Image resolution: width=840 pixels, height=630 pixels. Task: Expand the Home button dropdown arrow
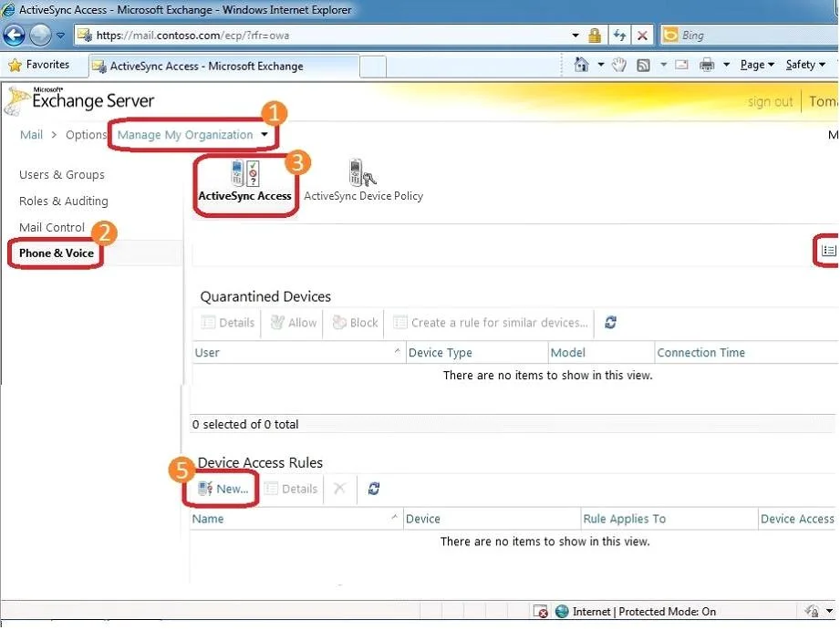tap(601, 65)
